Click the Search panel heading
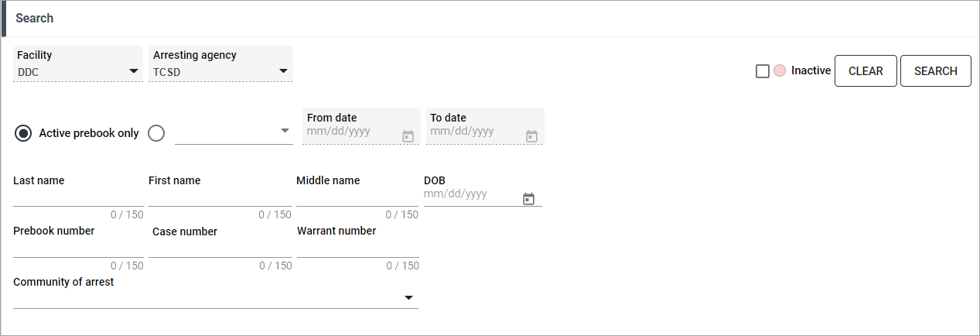Image resolution: width=980 pixels, height=336 pixels. tap(35, 18)
